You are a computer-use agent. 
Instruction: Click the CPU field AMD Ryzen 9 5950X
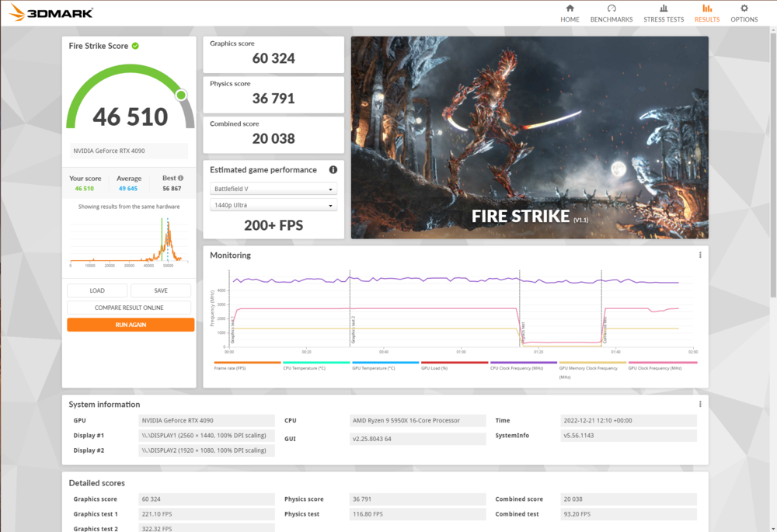click(x=417, y=420)
